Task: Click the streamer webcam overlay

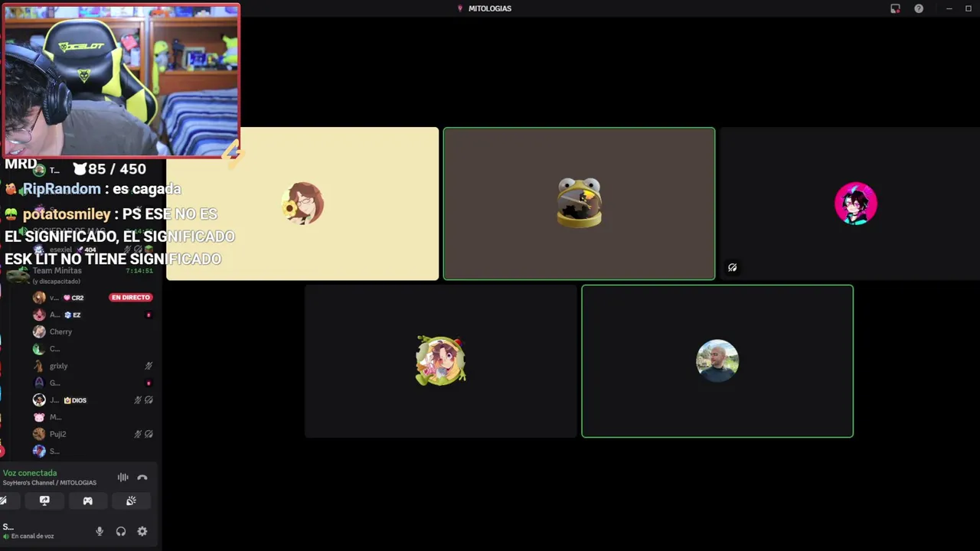Action: (x=121, y=80)
